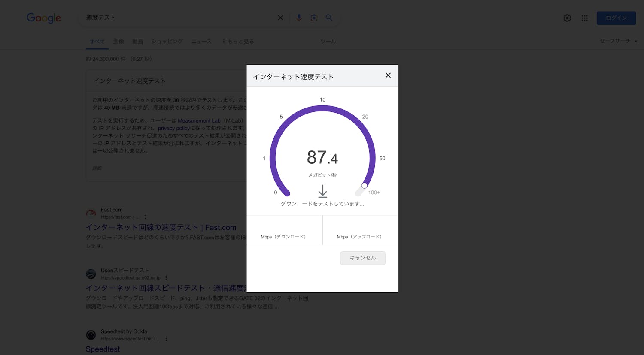
Task: Open the セーフサーチ dropdown
Action: [x=618, y=41]
